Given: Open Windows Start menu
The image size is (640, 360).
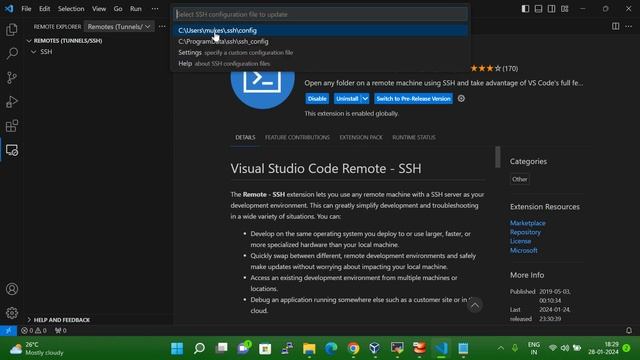Looking at the screenshot, I should coord(177,349).
